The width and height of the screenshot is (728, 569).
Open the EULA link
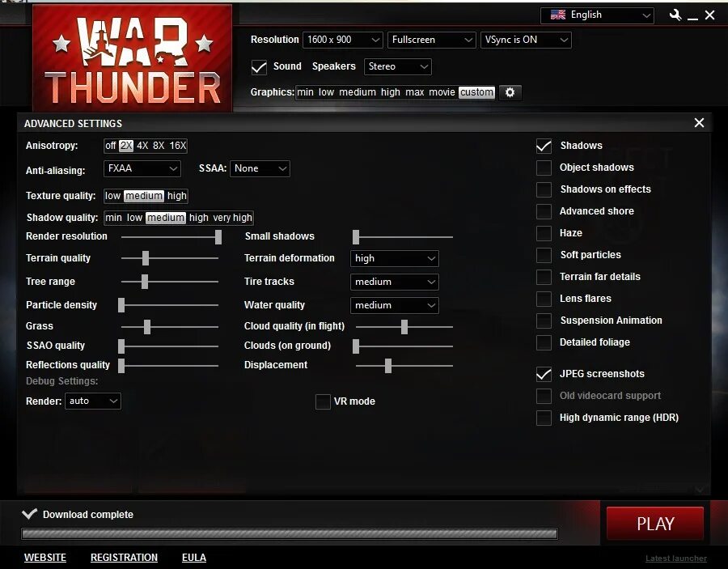click(x=194, y=558)
